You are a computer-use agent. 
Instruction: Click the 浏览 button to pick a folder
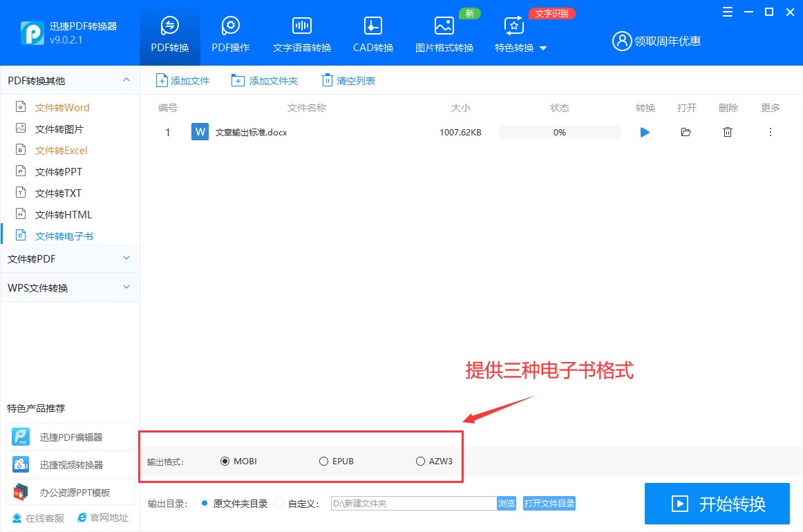pyautogui.click(x=507, y=503)
